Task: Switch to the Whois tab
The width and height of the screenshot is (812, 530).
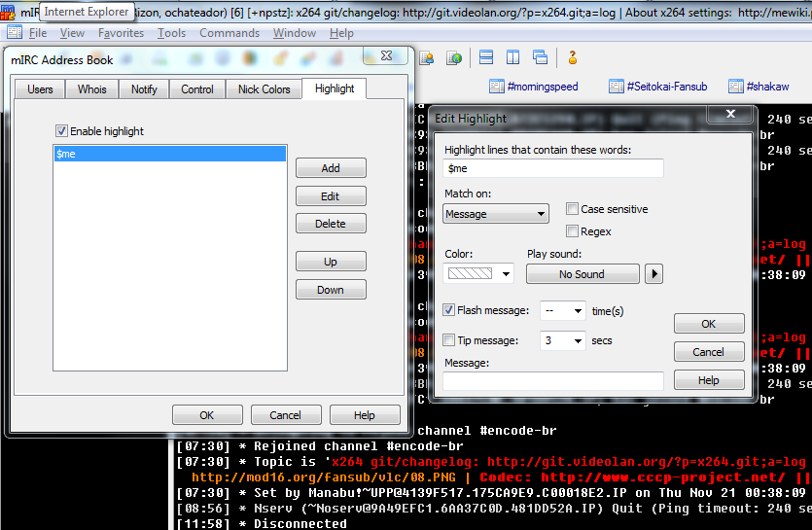Action: (91, 89)
